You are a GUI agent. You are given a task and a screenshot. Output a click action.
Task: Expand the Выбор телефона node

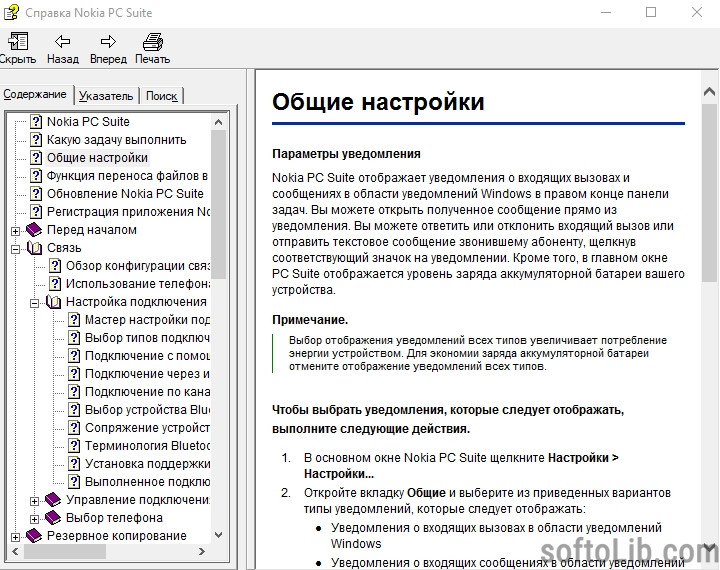[34, 519]
